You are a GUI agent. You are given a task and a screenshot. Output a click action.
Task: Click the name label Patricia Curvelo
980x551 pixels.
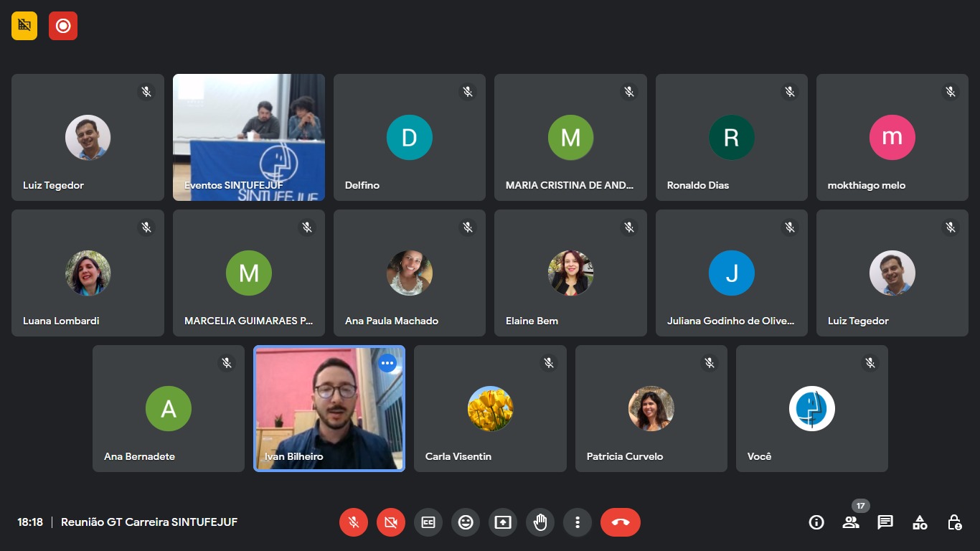click(x=625, y=456)
